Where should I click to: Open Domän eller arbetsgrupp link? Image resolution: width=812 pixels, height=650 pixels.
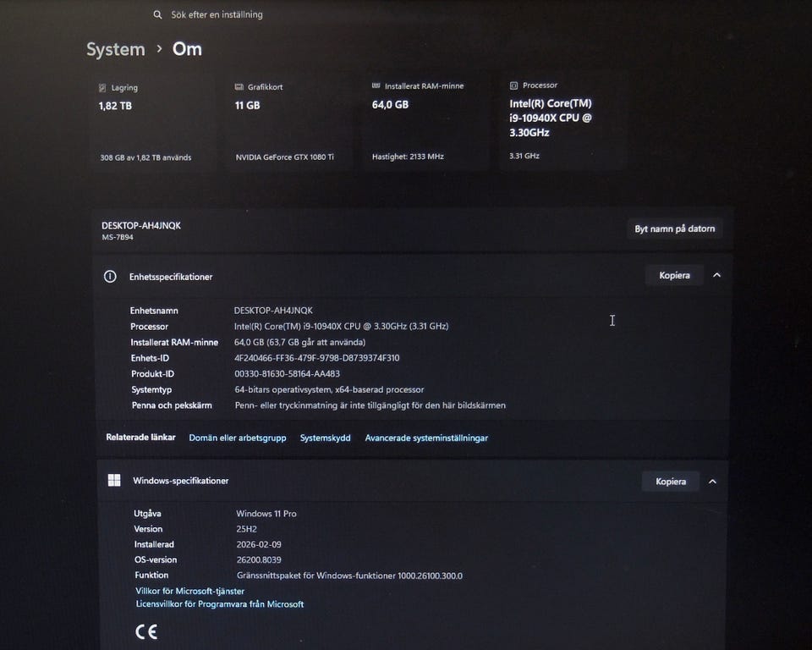coord(237,438)
